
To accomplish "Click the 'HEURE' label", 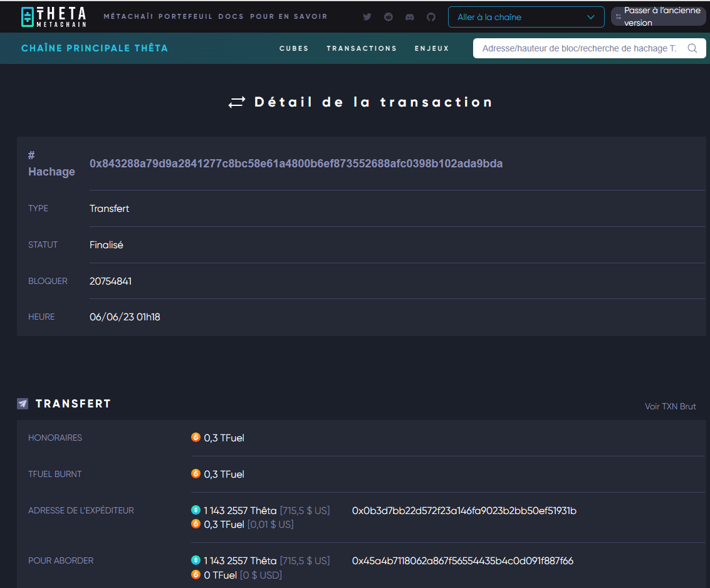I will (x=41, y=317).
